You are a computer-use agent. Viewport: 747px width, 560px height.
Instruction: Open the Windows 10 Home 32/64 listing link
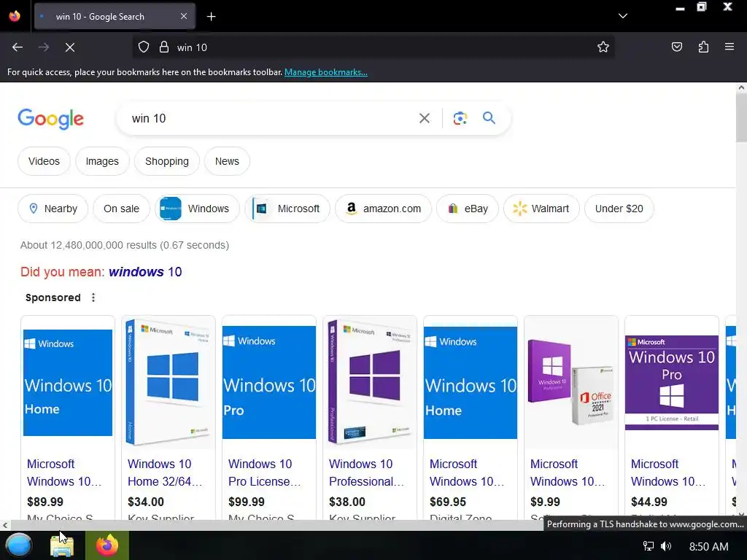click(x=165, y=472)
